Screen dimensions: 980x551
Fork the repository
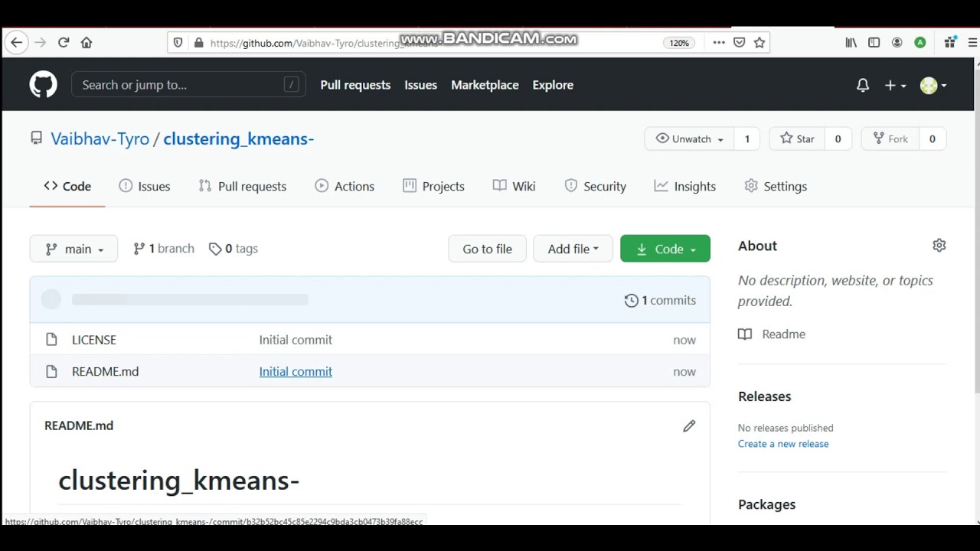pos(890,139)
